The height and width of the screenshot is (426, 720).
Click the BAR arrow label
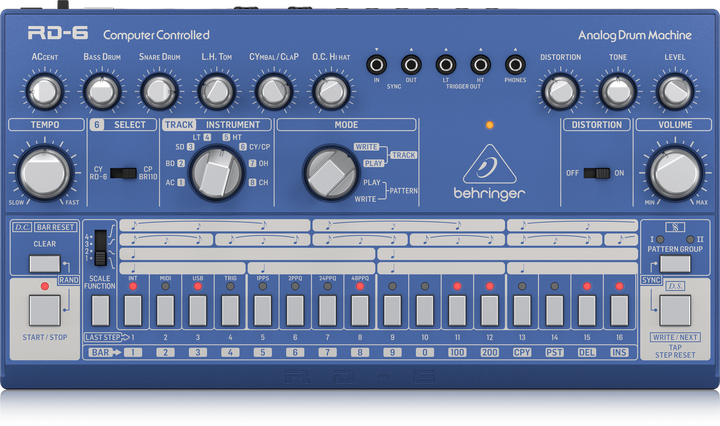tap(105, 353)
